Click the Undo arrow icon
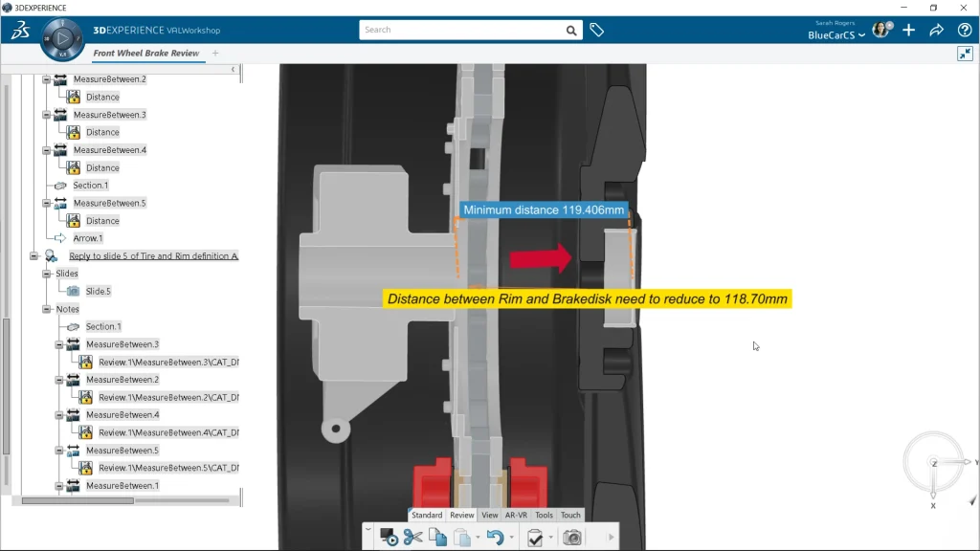Screen dimensions: 980x551 pos(495,538)
